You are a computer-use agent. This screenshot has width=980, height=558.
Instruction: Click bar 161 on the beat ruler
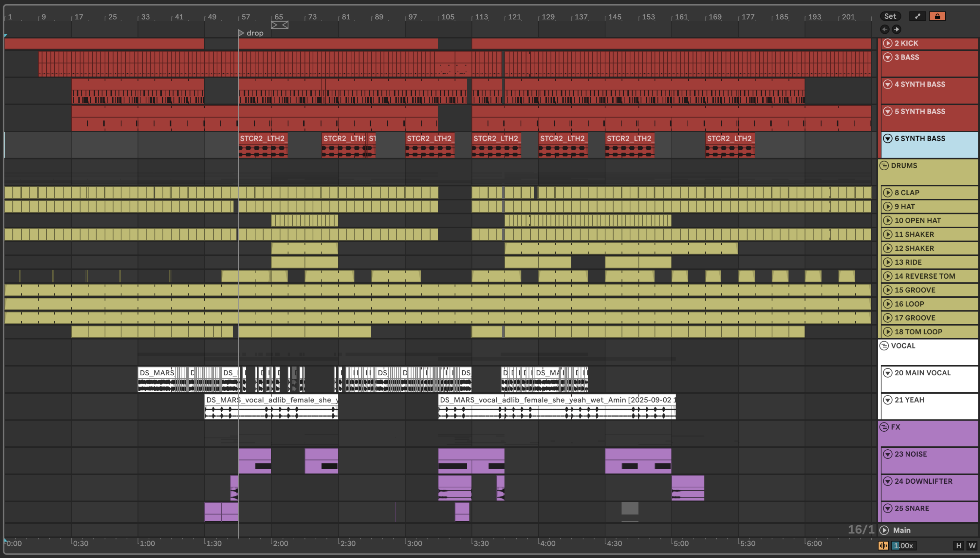pyautogui.click(x=681, y=17)
